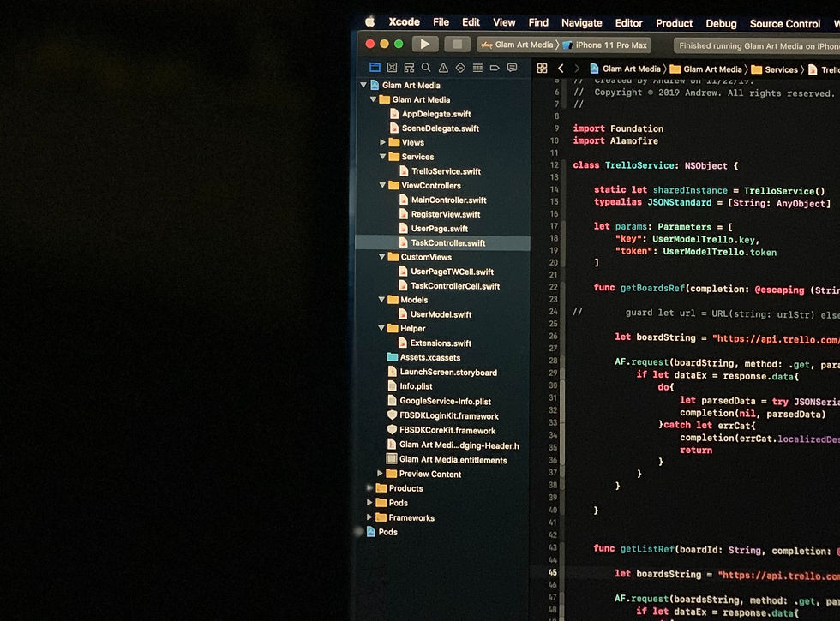Open MainController.swift

[x=443, y=200]
